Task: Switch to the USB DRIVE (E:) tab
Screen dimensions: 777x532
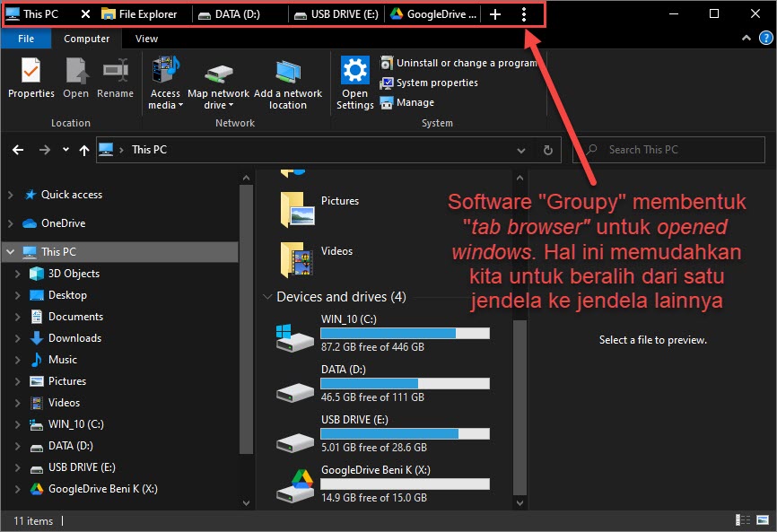Action: [x=336, y=13]
